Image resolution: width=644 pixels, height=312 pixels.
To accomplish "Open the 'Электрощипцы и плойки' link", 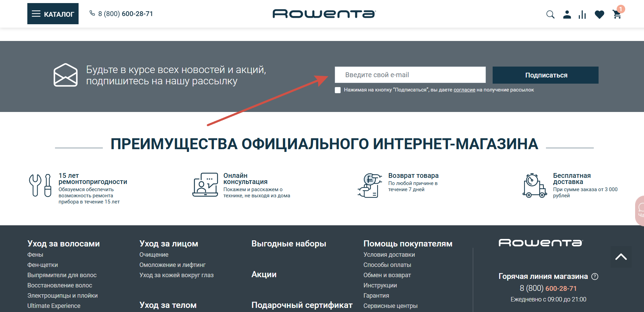I will [63, 296].
